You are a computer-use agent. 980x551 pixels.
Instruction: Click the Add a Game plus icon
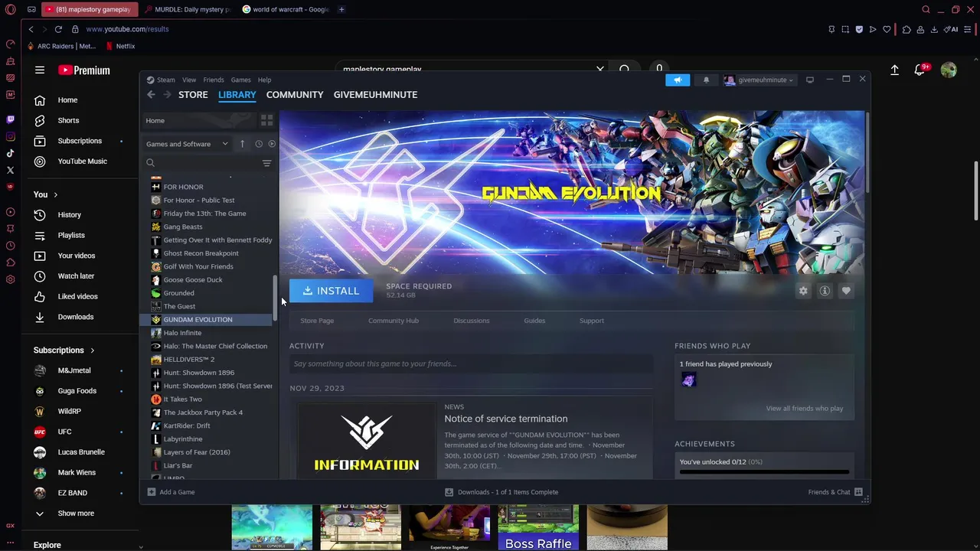151,492
